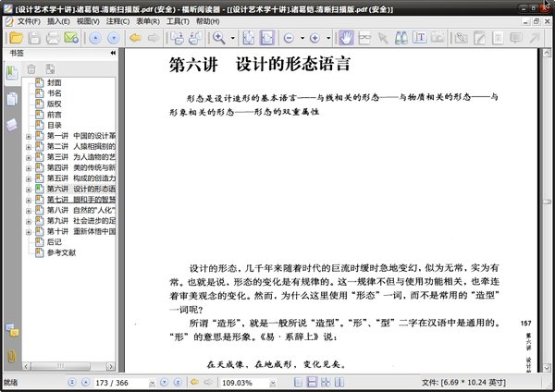Image resolution: width=555 pixels, height=392 pixels.
Task: Expand the 第十讲 bookmark node
Action: [x=29, y=232]
